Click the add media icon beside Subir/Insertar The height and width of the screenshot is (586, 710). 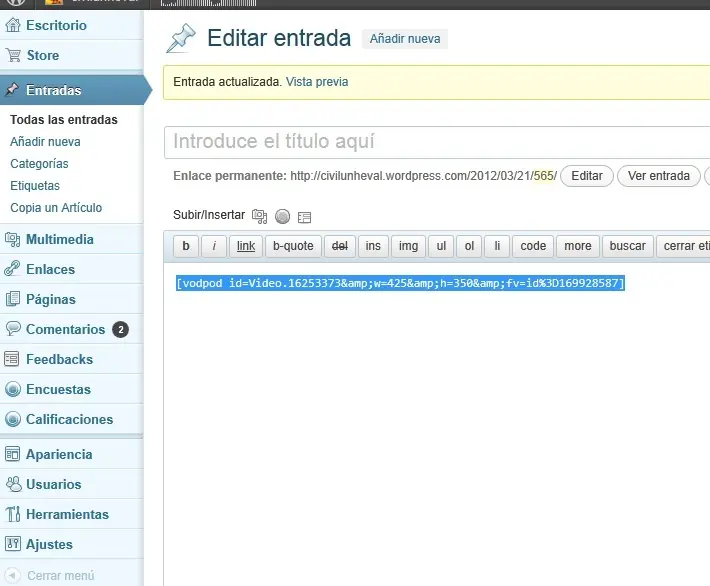[259, 216]
